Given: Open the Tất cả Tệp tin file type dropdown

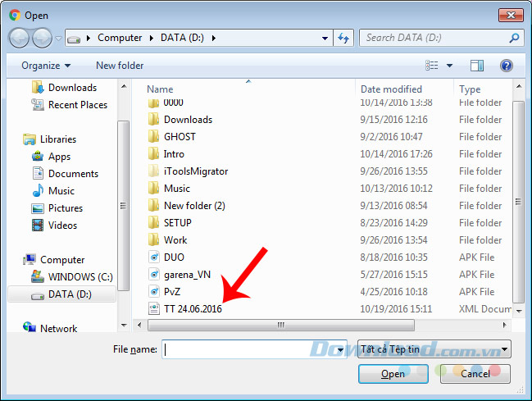Looking at the screenshot, I should click(434, 349).
